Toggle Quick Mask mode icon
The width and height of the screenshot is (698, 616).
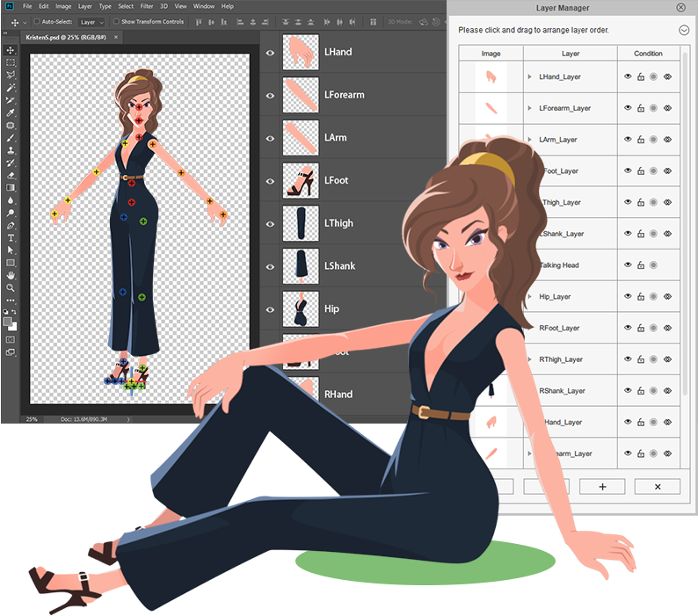click(11, 339)
